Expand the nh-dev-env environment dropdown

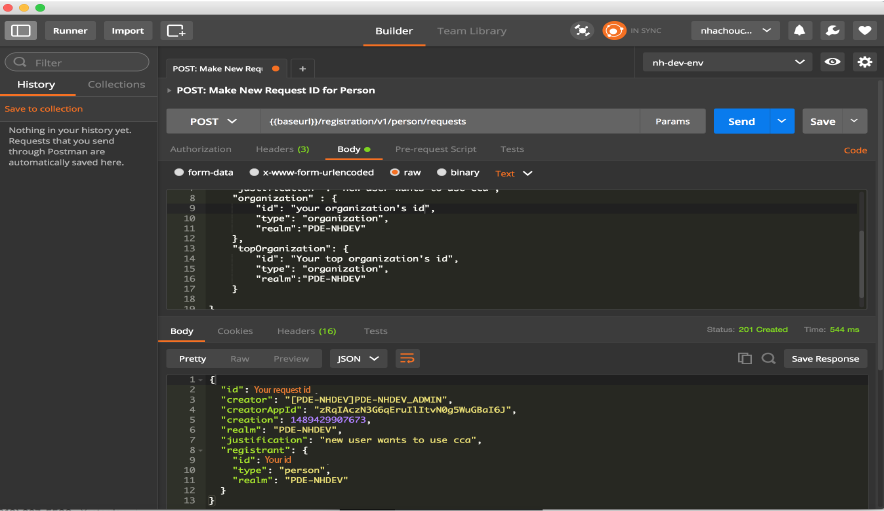pyautogui.click(x=728, y=62)
